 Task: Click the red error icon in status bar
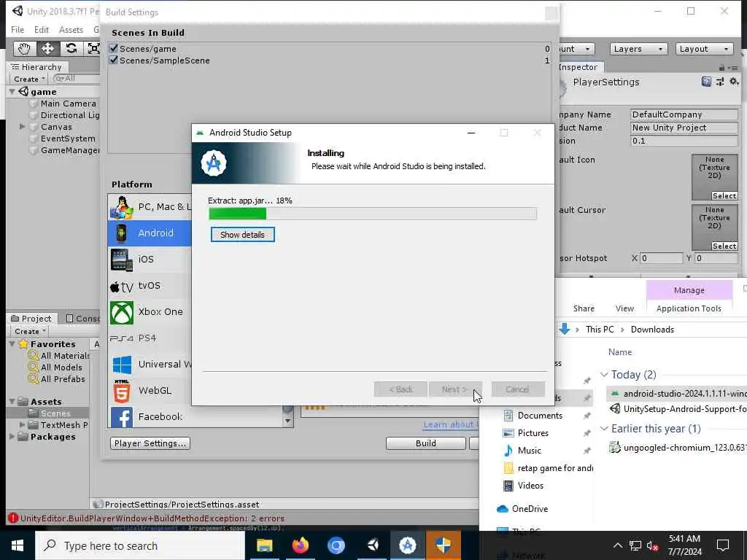click(13, 518)
